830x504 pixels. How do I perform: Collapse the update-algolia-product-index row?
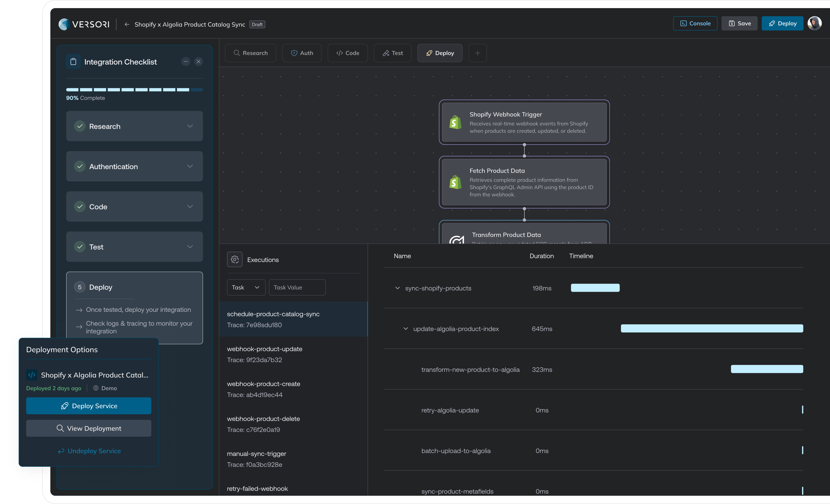tap(406, 329)
